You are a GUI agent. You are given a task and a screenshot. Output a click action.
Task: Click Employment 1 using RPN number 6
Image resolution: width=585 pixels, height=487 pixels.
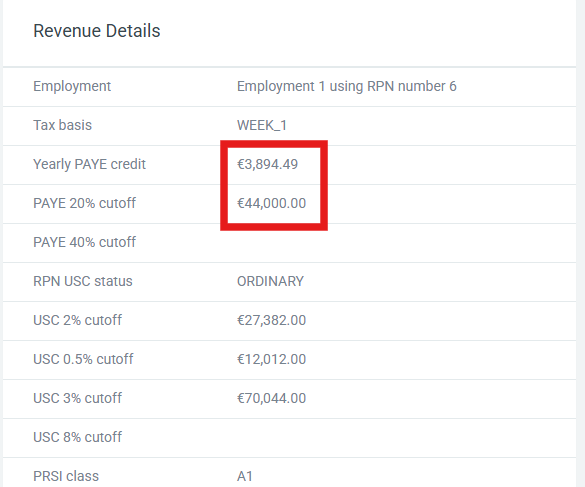347,86
